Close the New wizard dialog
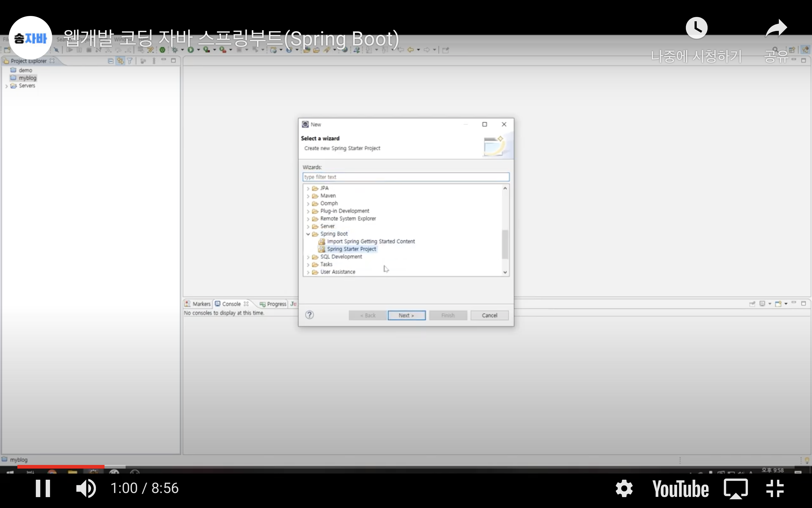Viewport: 812px width, 508px height. tap(504, 124)
